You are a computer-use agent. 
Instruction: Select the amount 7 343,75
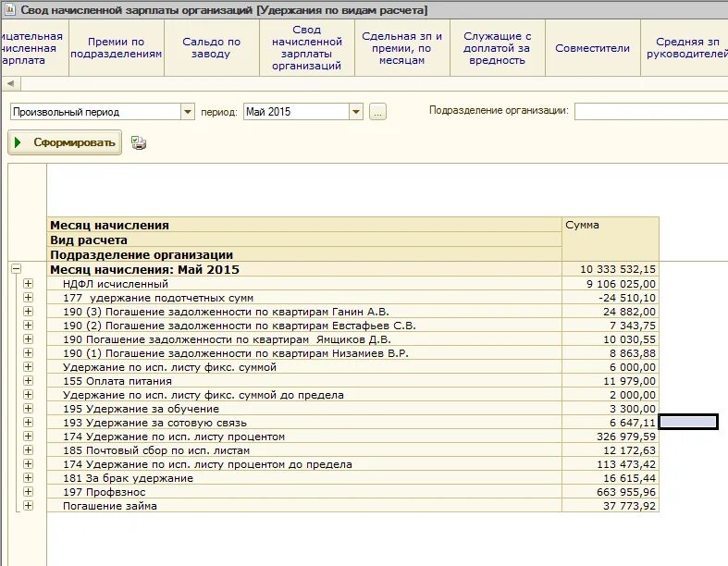[x=611, y=326]
